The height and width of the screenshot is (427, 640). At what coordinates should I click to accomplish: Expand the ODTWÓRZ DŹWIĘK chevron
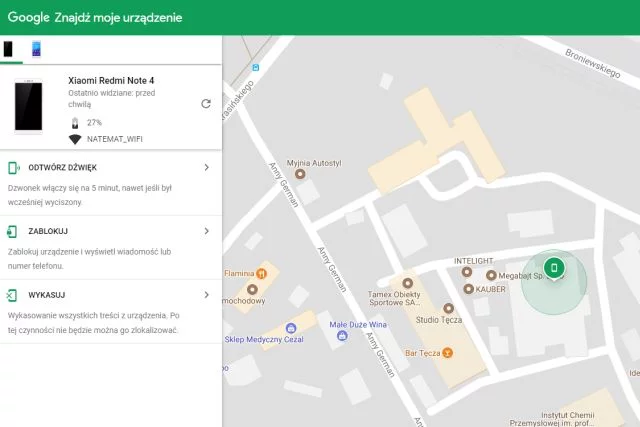coord(207,167)
